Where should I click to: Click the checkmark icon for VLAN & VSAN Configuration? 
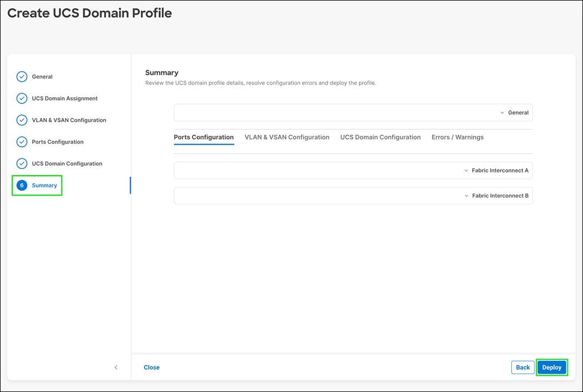point(22,120)
